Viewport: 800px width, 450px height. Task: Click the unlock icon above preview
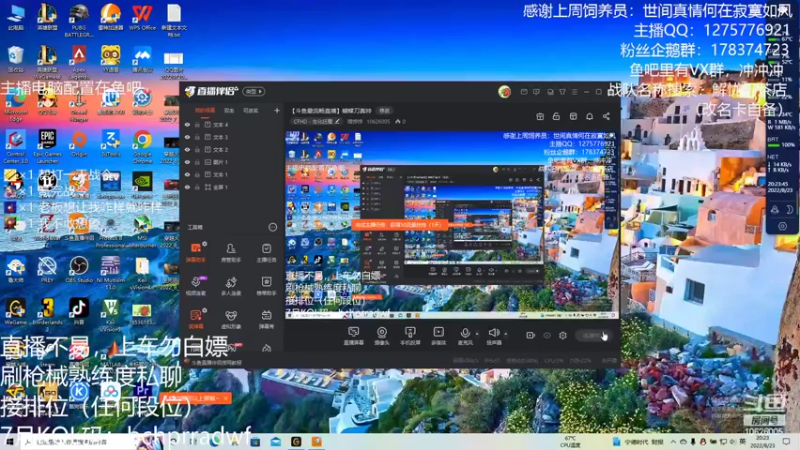(x=556, y=116)
